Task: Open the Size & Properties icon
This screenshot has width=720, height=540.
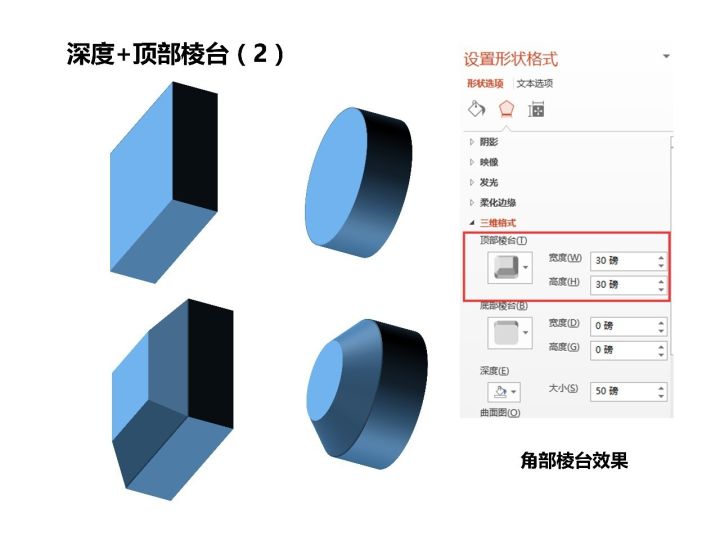Action: point(536,109)
